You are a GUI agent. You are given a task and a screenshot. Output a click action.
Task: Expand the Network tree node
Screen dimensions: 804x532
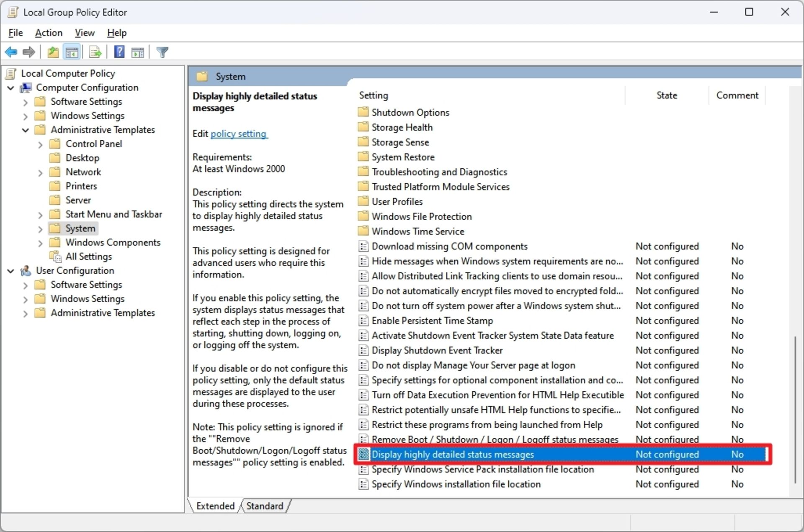40,172
